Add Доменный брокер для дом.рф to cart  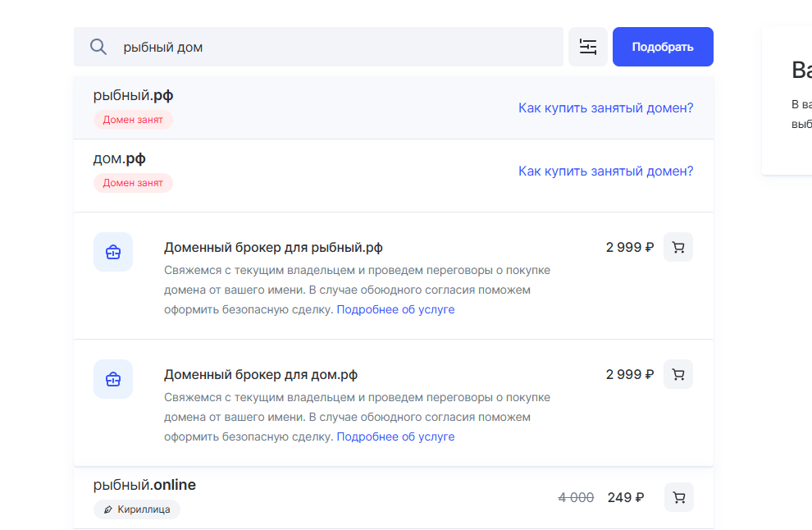677,373
